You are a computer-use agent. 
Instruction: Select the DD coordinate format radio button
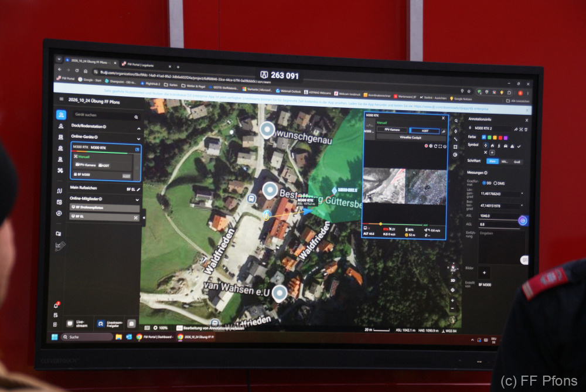tap(484, 183)
